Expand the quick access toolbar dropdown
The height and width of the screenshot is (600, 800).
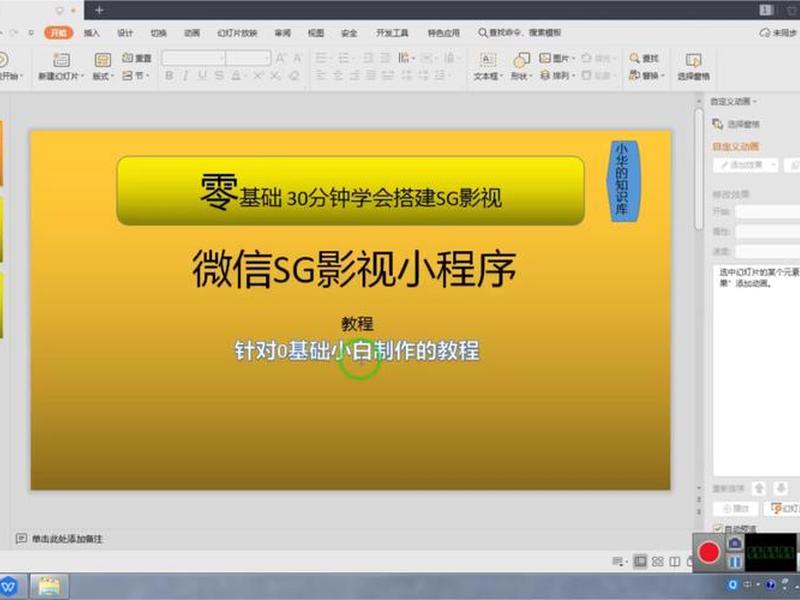[31, 33]
